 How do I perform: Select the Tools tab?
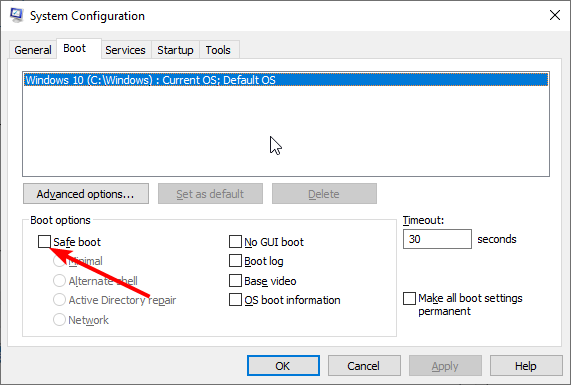[218, 50]
